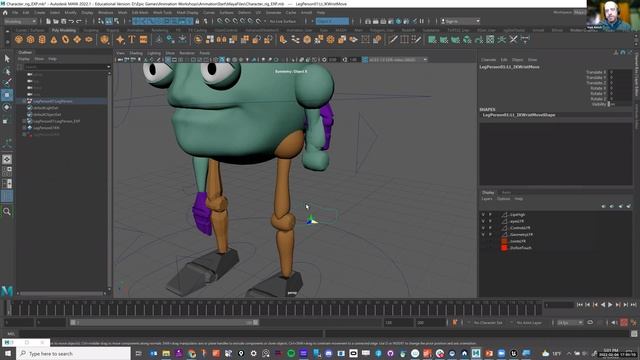Screen dimensions: 640x360
Task: Click the play backward button
Action: pyautogui.click(x=603, y=304)
